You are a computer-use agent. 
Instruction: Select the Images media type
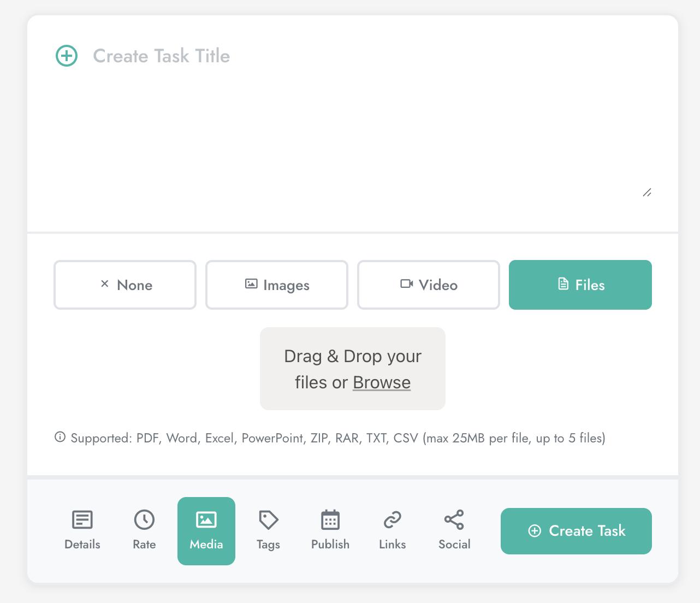click(x=276, y=285)
